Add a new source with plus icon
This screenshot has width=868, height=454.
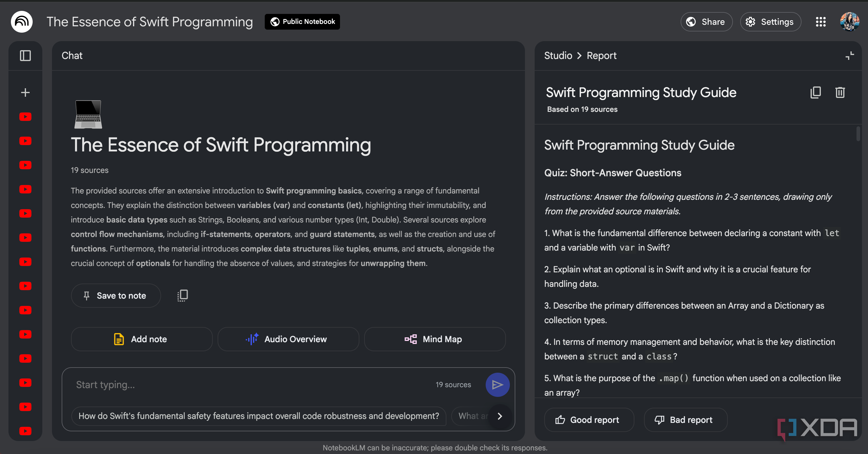click(25, 92)
